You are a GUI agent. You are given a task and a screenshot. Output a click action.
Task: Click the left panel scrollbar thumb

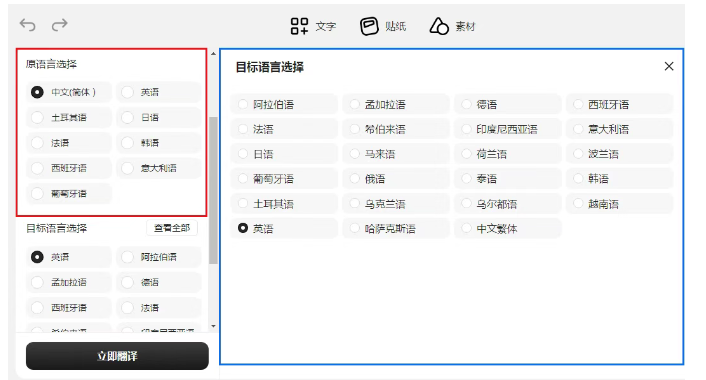pyautogui.click(x=213, y=190)
